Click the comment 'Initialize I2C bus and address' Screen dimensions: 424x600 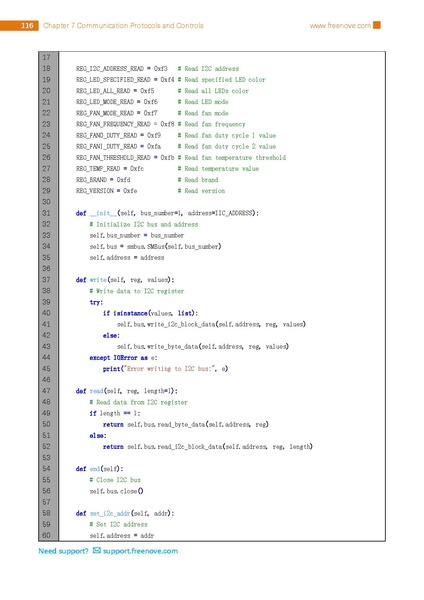(144, 224)
